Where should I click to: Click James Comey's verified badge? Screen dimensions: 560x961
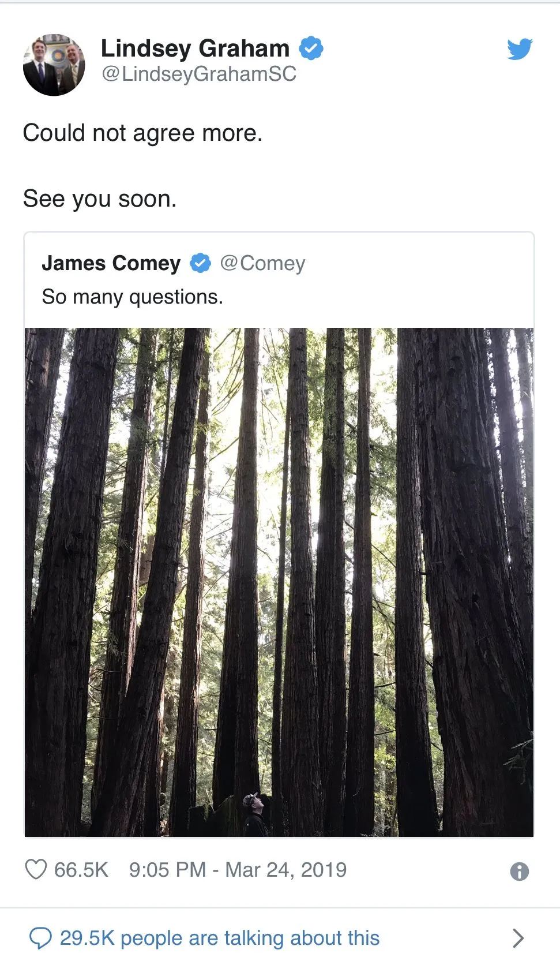(200, 263)
